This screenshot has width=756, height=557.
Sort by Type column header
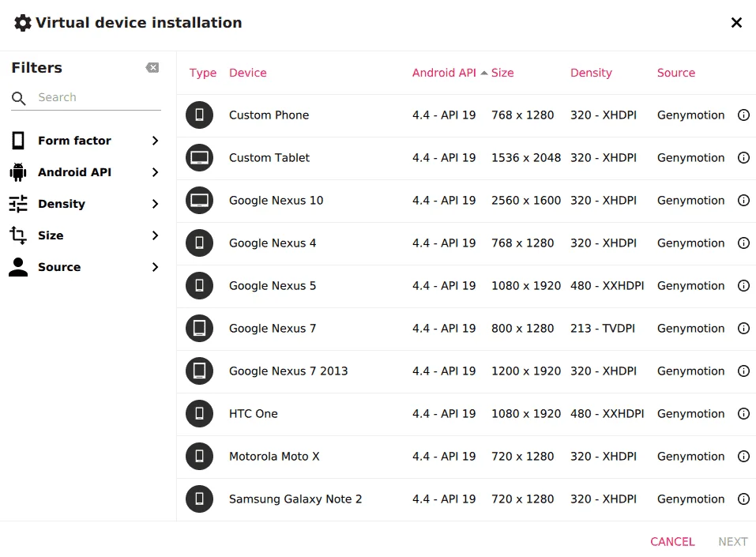pos(202,73)
